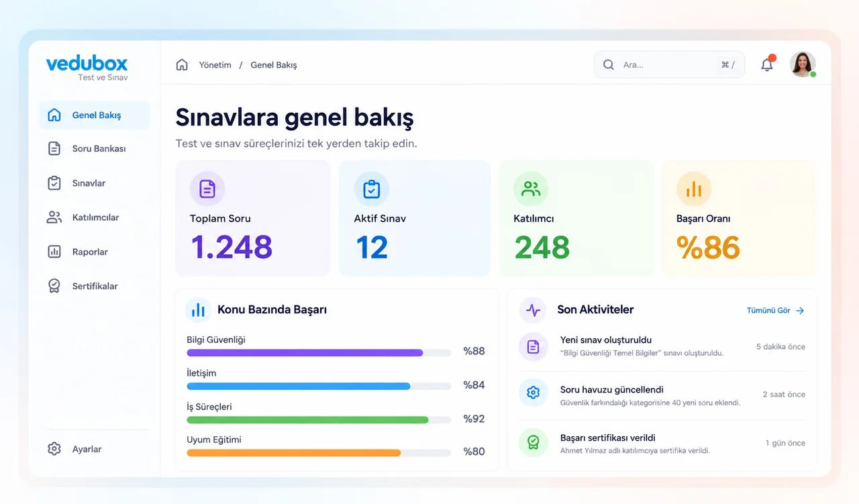Image resolution: width=859 pixels, height=504 pixels.
Task: Click the Sınavlar clipboard icon
Action: tap(54, 183)
